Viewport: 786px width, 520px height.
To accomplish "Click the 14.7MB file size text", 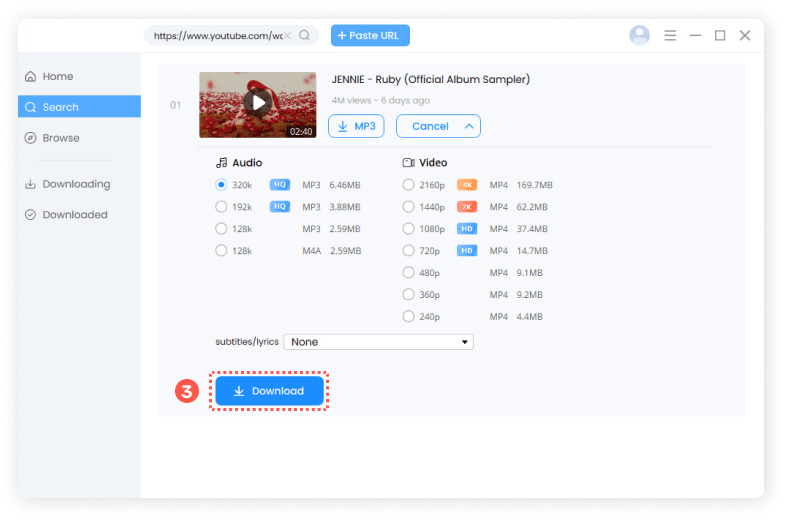I will 532,251.
